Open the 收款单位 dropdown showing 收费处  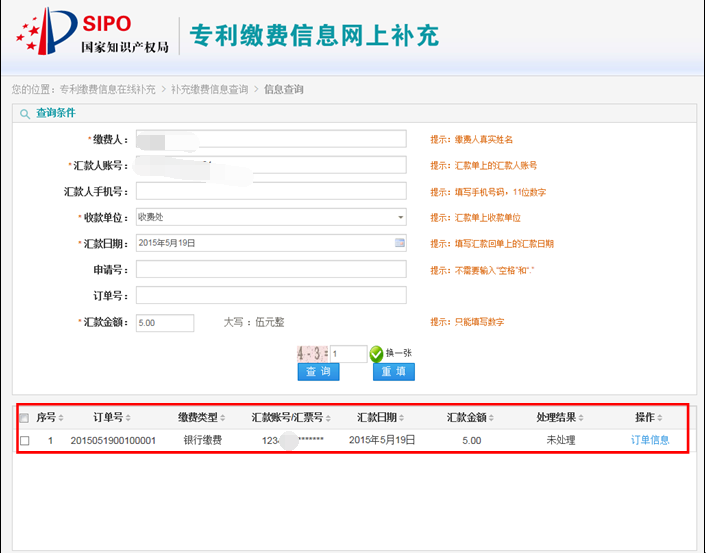(271, 217)
